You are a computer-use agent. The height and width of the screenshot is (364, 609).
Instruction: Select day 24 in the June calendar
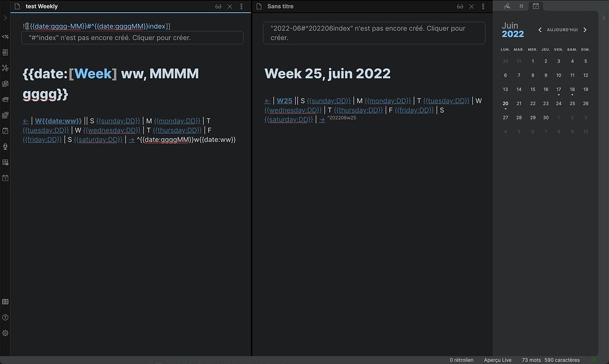click(x=558, y=103)
